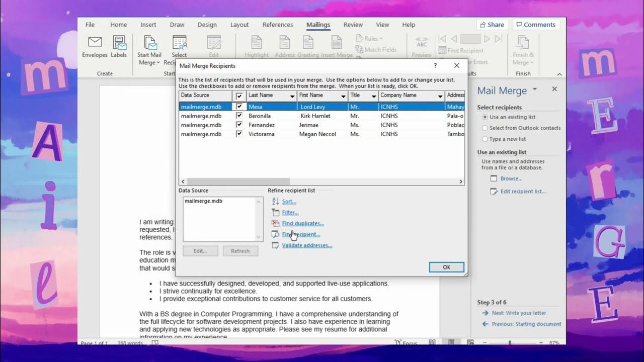
Task: Go to next record arrow in ribbon
Action: click(487, 39)
